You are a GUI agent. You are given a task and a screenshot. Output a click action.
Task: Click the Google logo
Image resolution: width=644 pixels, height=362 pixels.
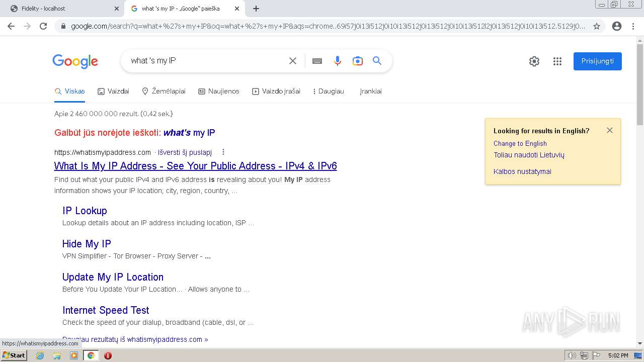(75, 61)
